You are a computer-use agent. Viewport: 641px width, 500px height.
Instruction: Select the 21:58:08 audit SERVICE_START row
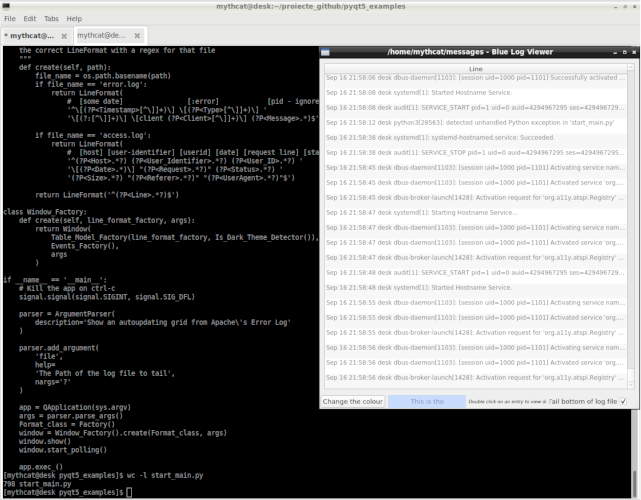point(476,108)
